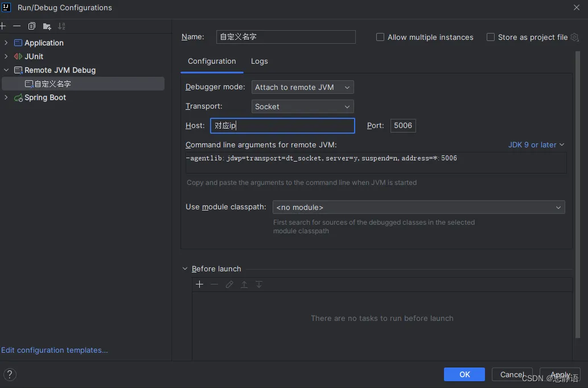The height and width of the screenshot is (388, 588).
Task: Open the Debugger mode dropdown
Action: pyautogui.click(x=303, y=87)
